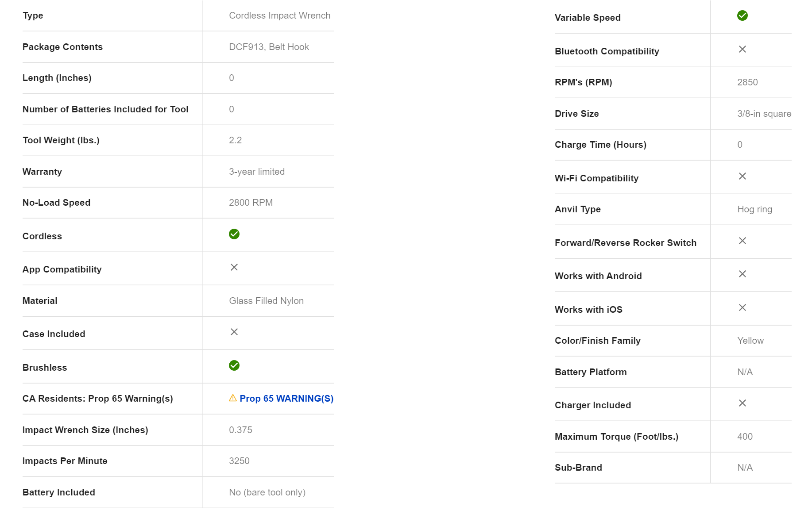812x518 pixels.
Task: Click the Cordless Impact Wrench type value
Action: (x=279, y=15)
